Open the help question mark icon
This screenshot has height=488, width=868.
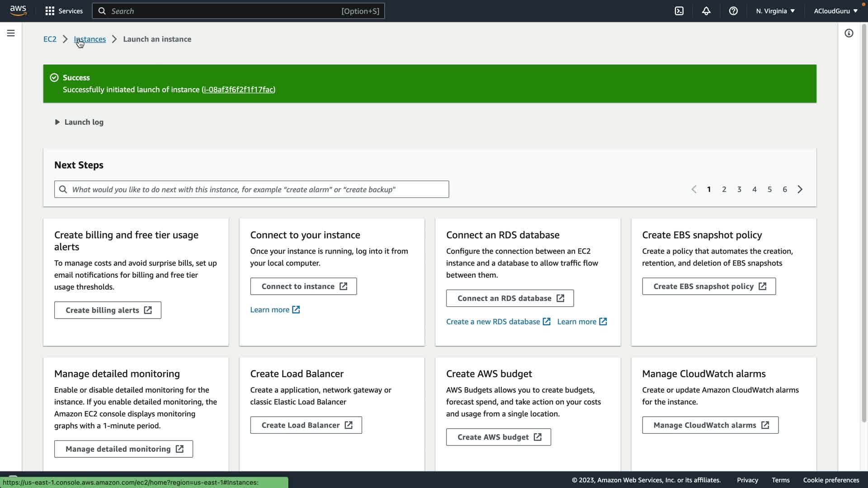click(733, 11)
